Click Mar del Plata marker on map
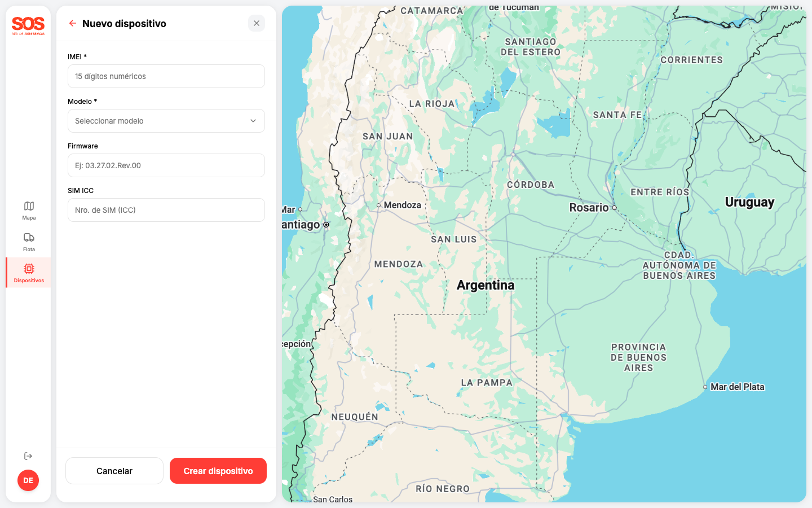This screenshot has height=508, width=812. tap(705, 387)
